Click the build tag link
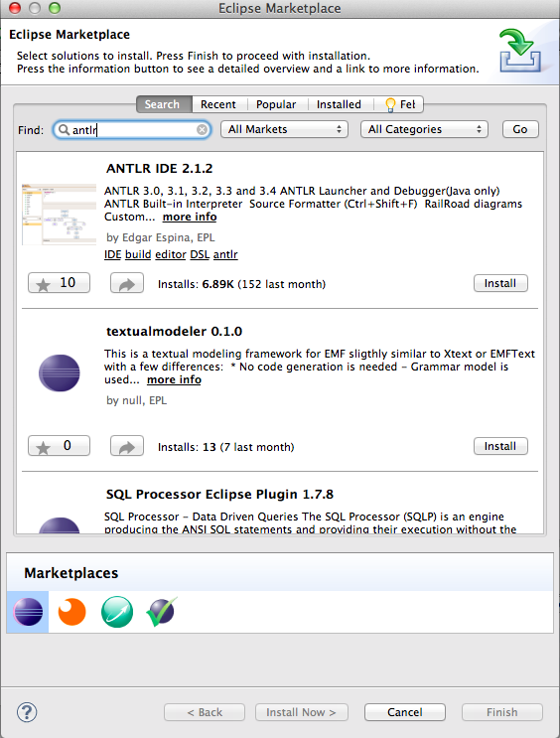560x738 pixels. pyautogui.click(x=138, y=254)
